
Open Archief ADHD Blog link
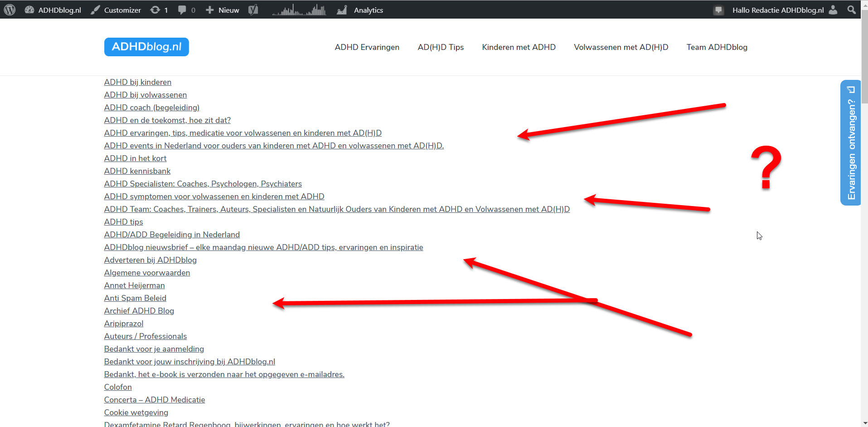139,311
